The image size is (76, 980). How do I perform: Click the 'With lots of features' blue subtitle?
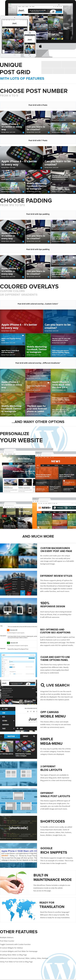coord(22,78)
